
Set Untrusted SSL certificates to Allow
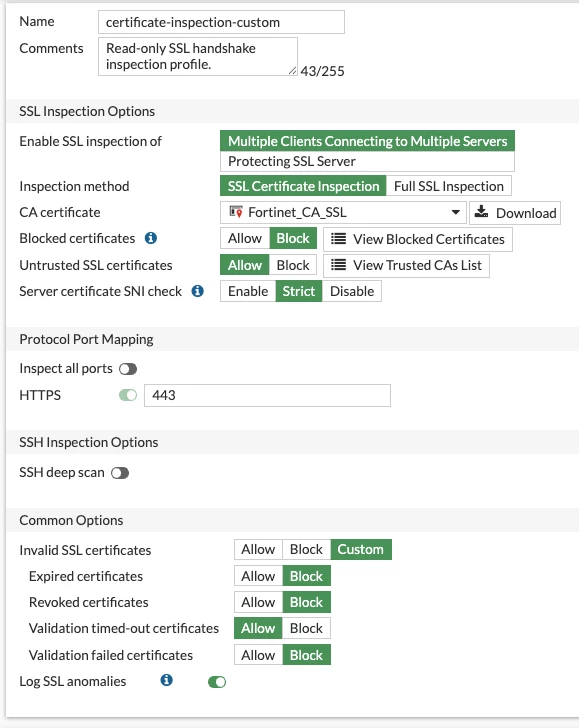[245, 265]
